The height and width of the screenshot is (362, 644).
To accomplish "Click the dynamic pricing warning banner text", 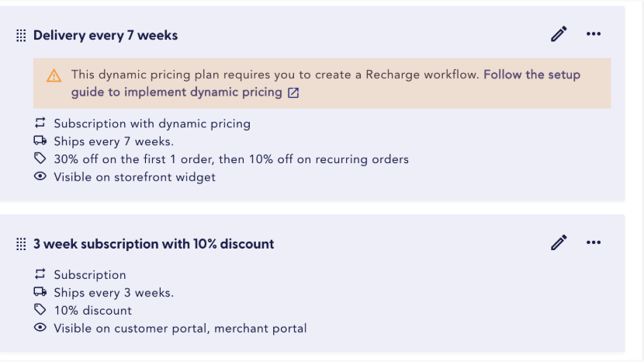I will click(275, 75).
